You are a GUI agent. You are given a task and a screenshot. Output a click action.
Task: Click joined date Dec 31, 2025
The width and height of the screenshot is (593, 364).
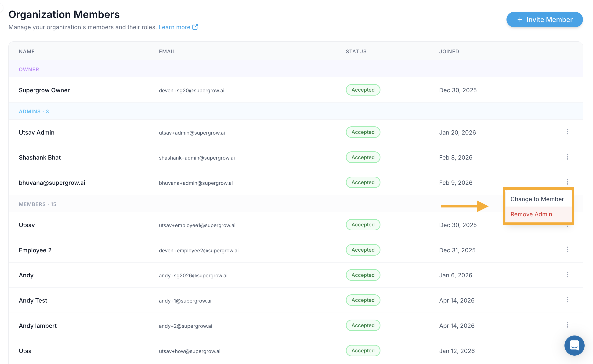pyautogui.click(x=457, y=250)
